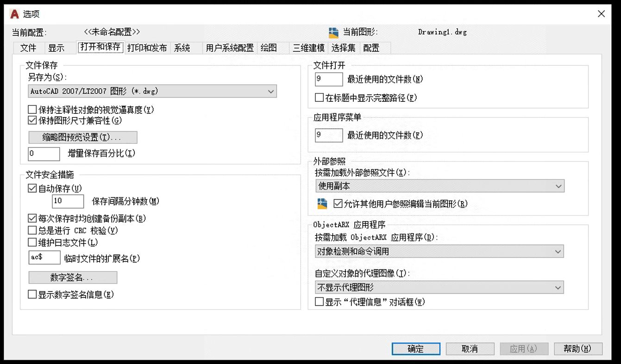Image resolution: width=621 pixels, height=364 pixels.
Task: Click the AutoCAD logo icon in title bar
Action: pos(15,14)
